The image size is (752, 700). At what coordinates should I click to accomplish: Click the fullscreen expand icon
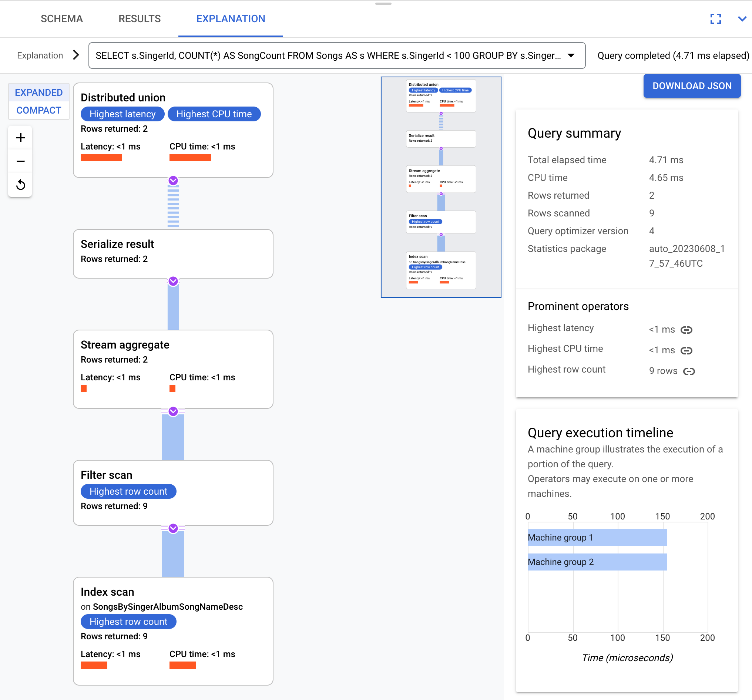716,18
